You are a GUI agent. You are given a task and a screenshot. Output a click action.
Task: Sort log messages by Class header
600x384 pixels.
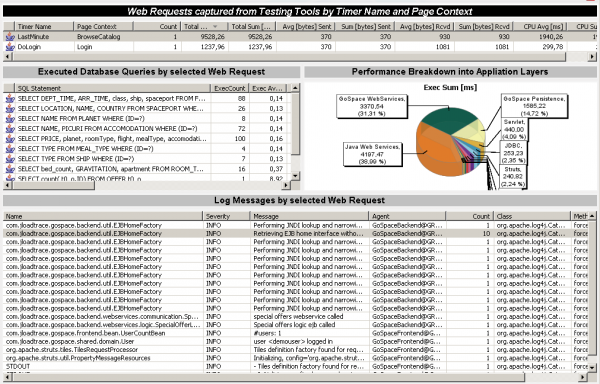[x=532, y=216]
